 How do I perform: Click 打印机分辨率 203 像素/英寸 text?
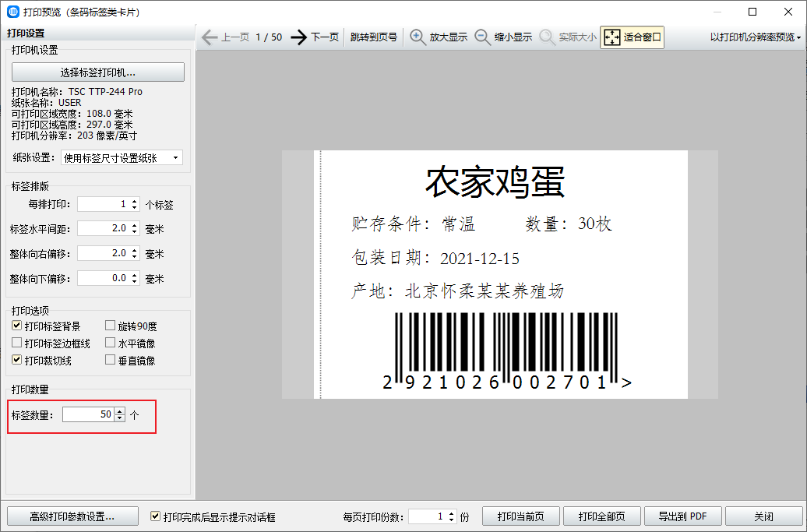(75, 136)
